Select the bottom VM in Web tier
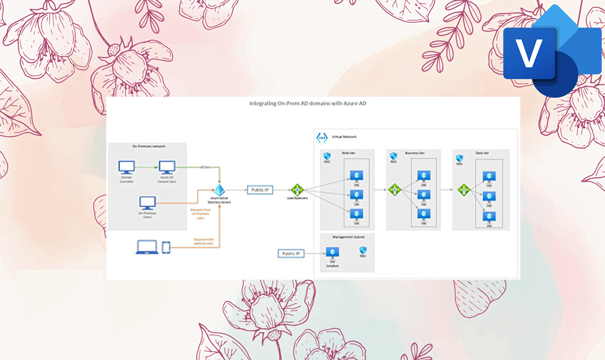This screenshot has width=605, height=360. [x=357, y=214]
